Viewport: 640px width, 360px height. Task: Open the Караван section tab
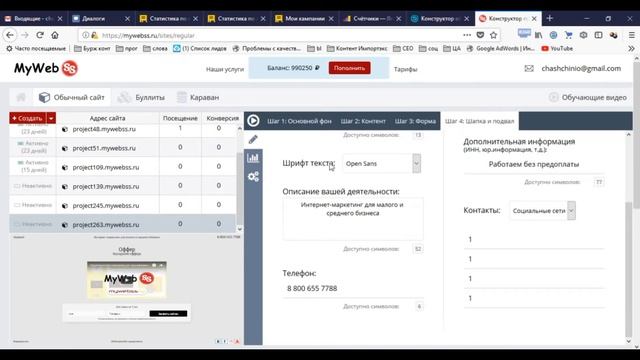198,97
